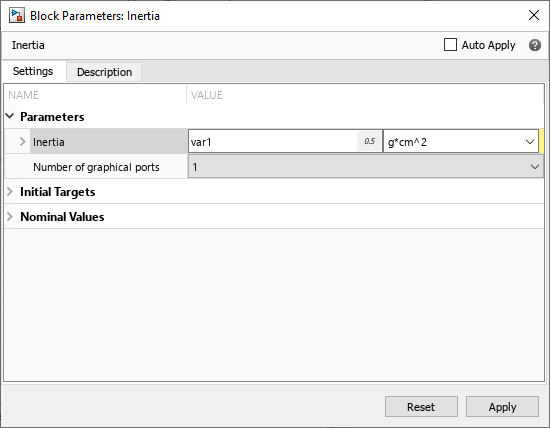Expand the Nominal Values section
The image size is (550, 428).
coord(10,216)
